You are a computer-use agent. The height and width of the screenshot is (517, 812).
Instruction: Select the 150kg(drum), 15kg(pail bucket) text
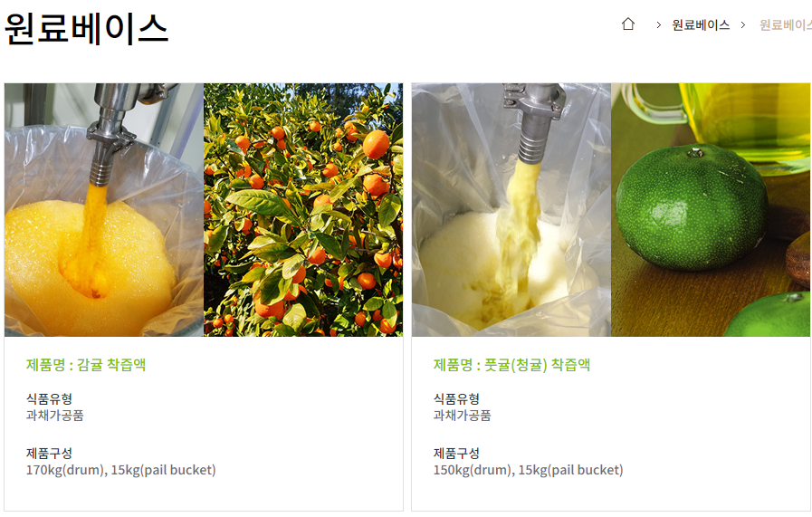tap(529, 470)
